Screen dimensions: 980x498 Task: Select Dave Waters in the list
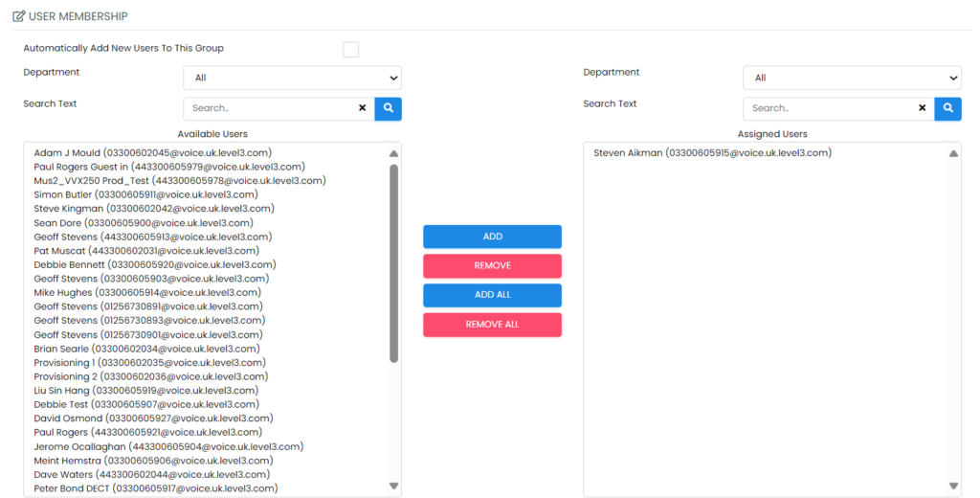pyautogui.click(x=152, y=474)
